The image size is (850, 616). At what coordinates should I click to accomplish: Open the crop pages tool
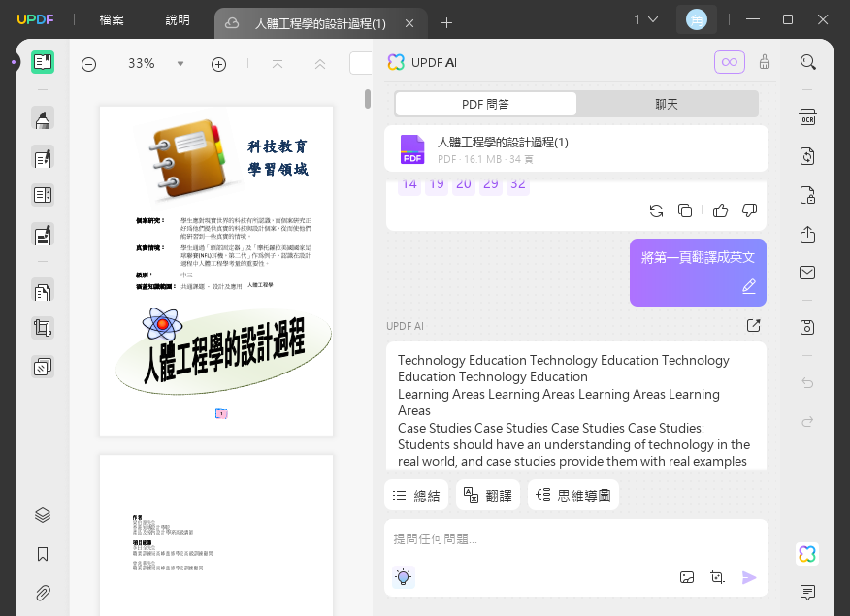pyautogui.click(x=43, y=328)
